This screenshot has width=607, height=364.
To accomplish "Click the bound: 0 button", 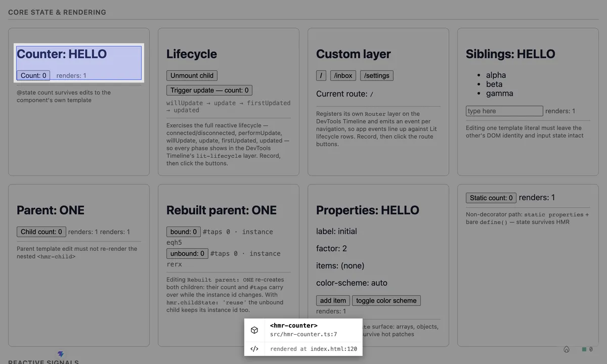I will point(184,232).
